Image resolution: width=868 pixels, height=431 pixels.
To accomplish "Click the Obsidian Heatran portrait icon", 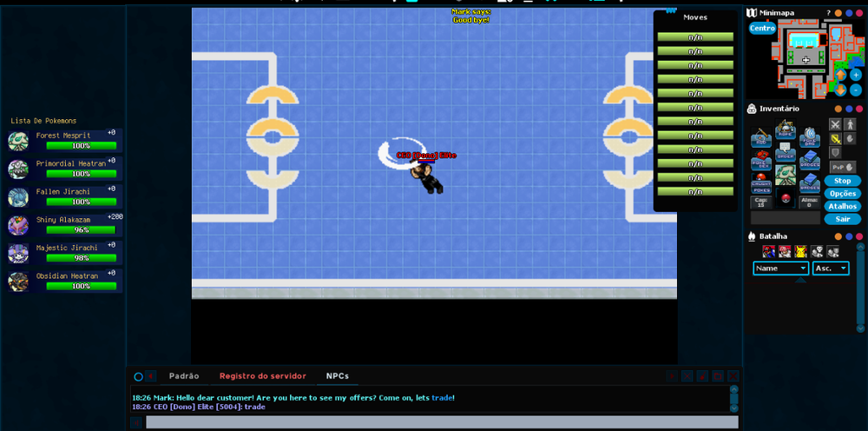I will [18, 282].
